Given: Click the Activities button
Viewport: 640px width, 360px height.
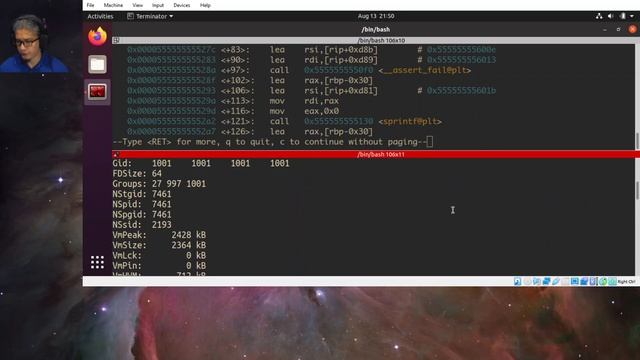Looking at the screenshot, I should pyautogui.click(x=100, y=16).
